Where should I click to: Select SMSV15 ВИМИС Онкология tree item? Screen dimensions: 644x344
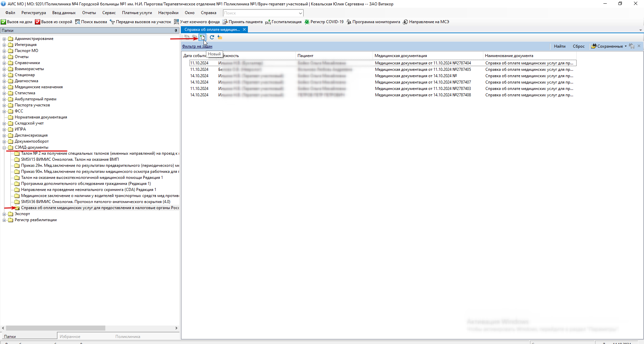click(70, 160)
